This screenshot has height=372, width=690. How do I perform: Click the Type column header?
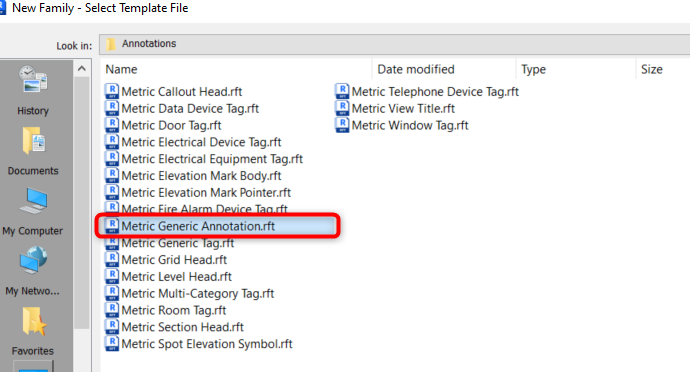(x=576, y=70)
